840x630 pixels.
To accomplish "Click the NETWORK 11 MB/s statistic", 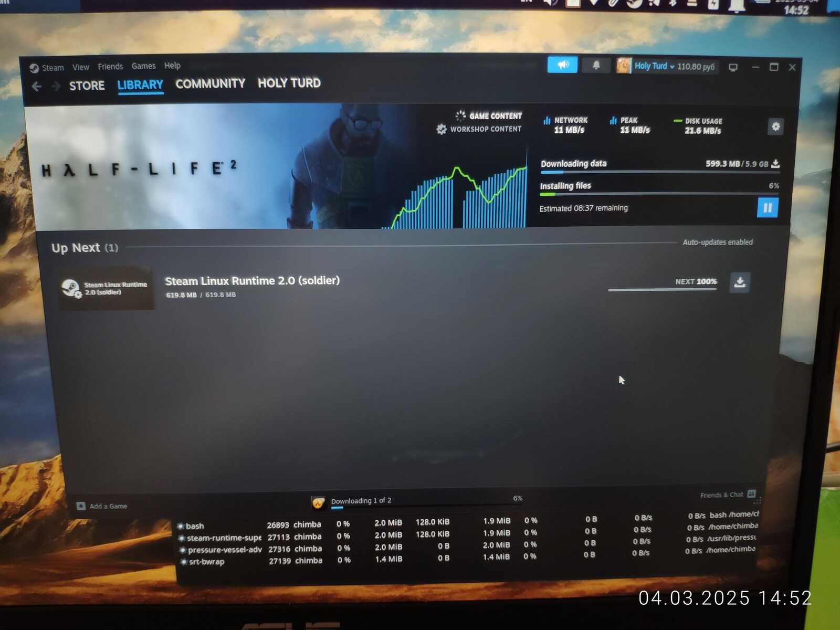I will (566, 125).
